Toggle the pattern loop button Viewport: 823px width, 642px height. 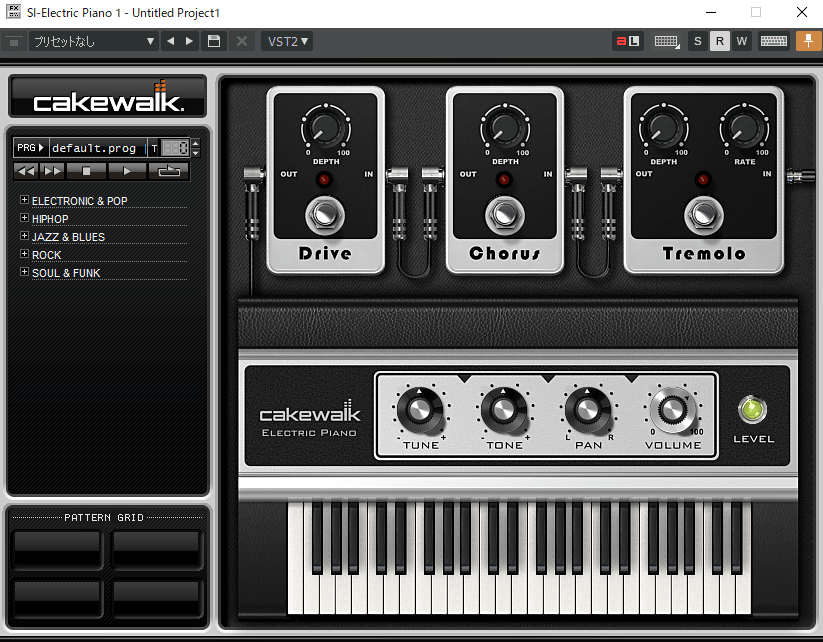[x=169, y=171]
